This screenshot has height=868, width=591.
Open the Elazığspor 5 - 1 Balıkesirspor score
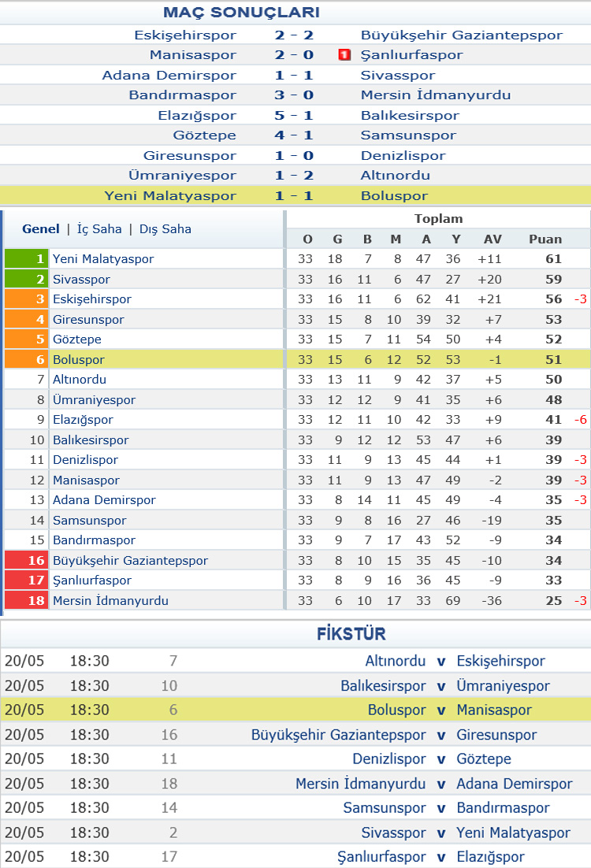pos(294,116)
